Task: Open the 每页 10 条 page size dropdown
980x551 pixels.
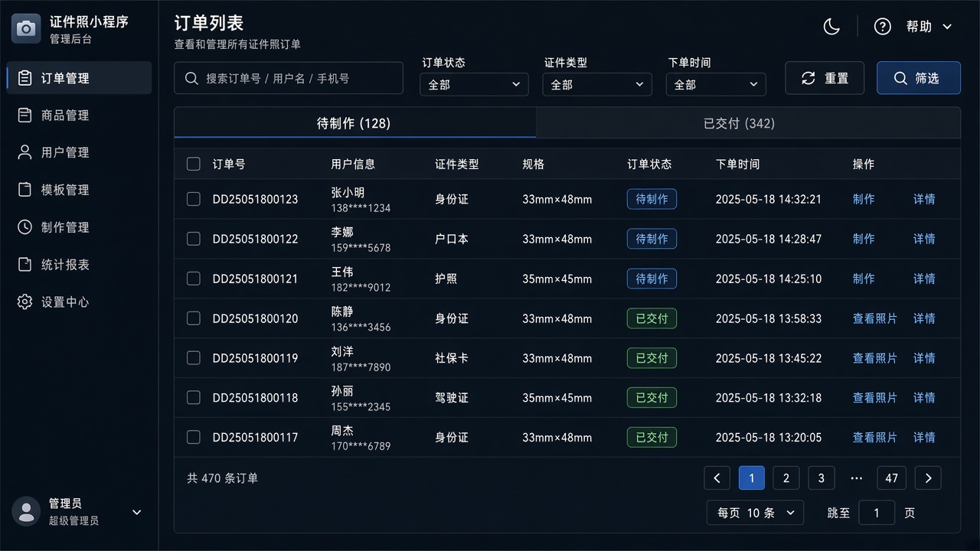Action: (x=755, y=513)
